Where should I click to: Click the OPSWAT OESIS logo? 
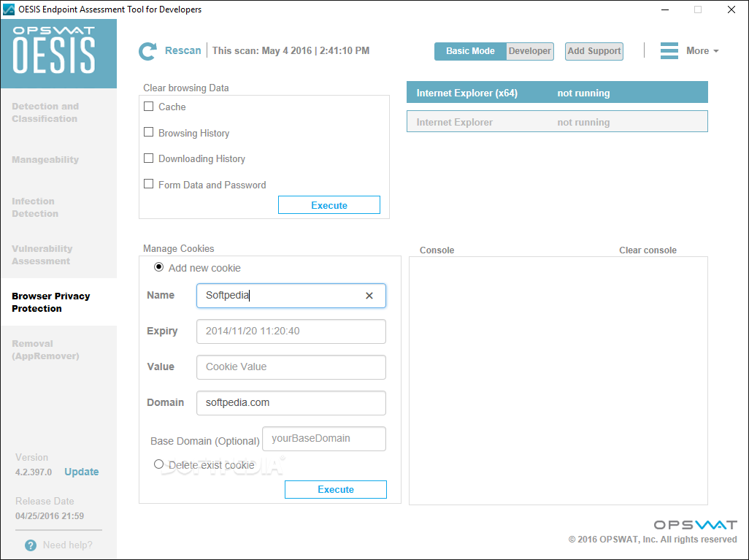coord(54,50)
